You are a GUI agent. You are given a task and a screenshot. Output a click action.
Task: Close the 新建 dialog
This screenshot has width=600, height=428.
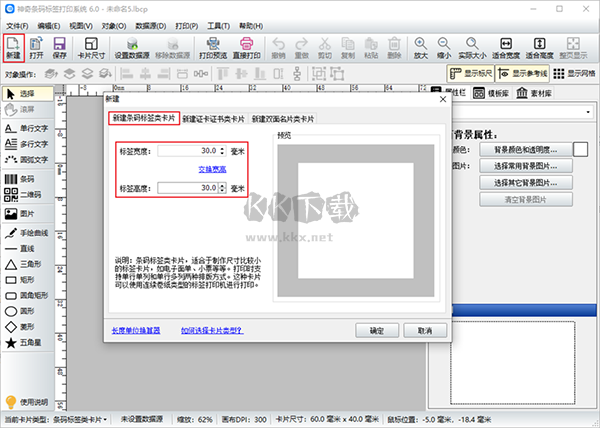443,99
